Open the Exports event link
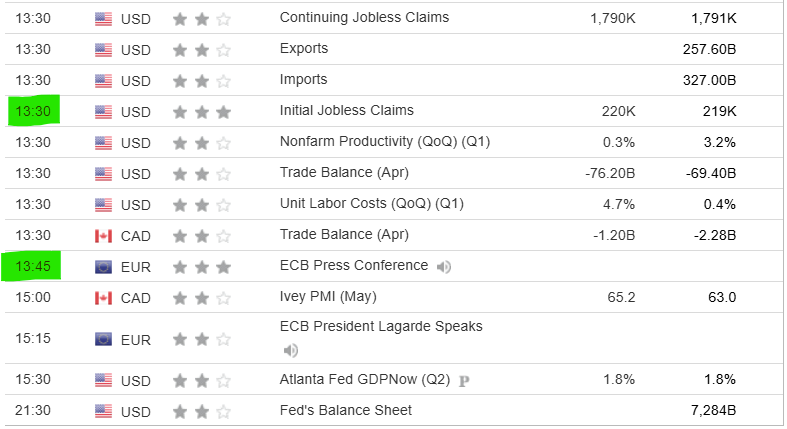Image resolution: width=787 pixels, height=429 pixels. [x=304, y=48]
